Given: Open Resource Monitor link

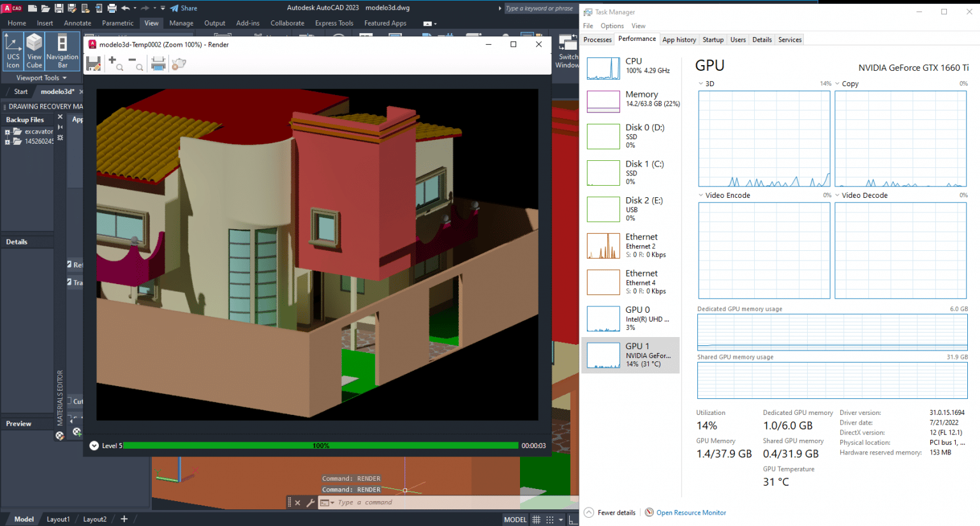Looking at the screenshot, I should [691, 513].
